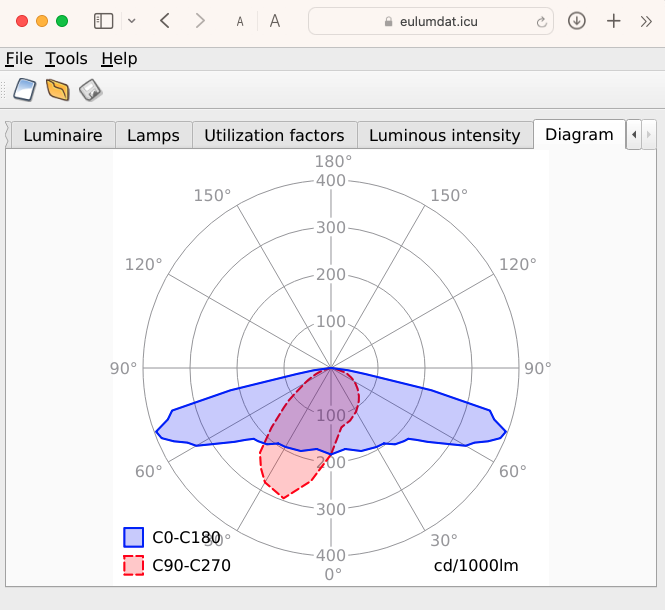Toggle the Safari sidebar icon
This screenshot has width=665, height=610.
coord(103,21)
